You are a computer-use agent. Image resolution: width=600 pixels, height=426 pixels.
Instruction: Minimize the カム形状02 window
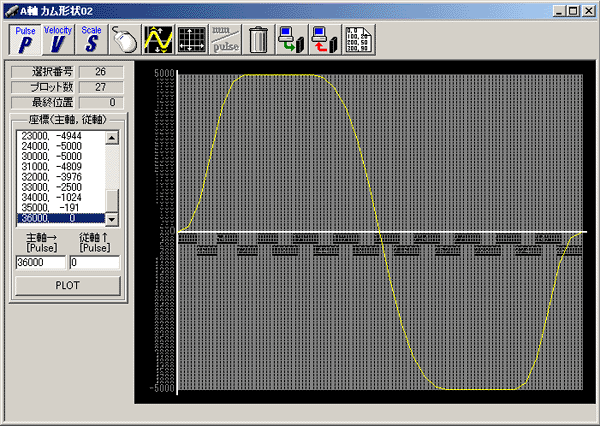click(559, 11)
